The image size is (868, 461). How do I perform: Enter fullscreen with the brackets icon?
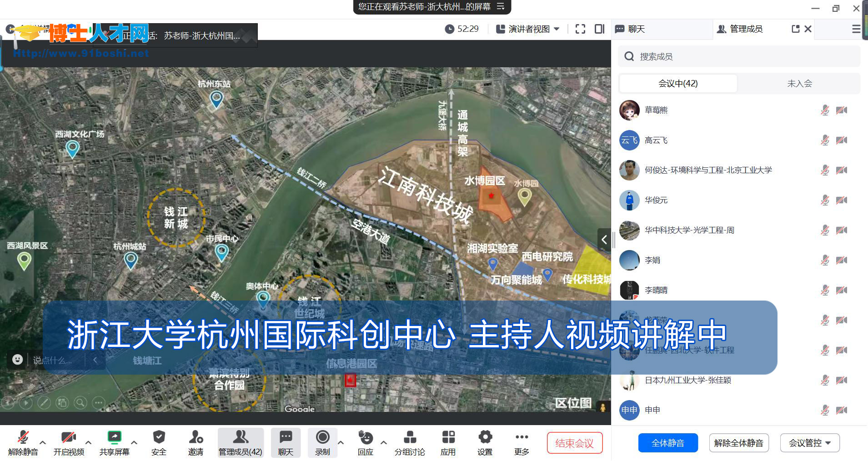tap(580, 29)
